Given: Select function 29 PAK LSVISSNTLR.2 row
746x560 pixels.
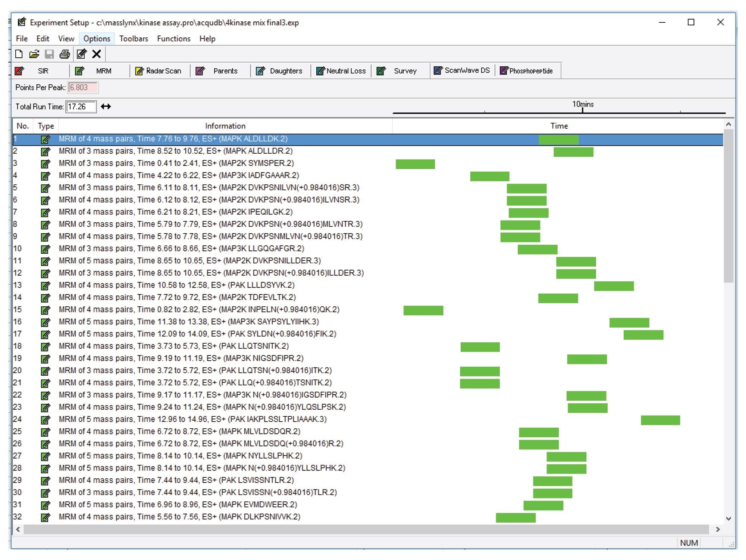Looking at the screenshot, I should [368, 481].
